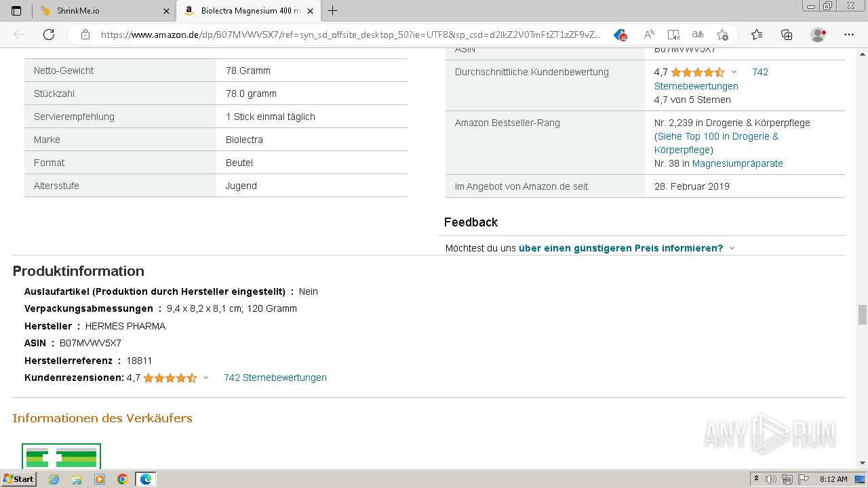Screen dimensions: 868x488
Task: Select the 1 Stick einmal täglich value
Action: pyautogui.click(x=271, y=117)
